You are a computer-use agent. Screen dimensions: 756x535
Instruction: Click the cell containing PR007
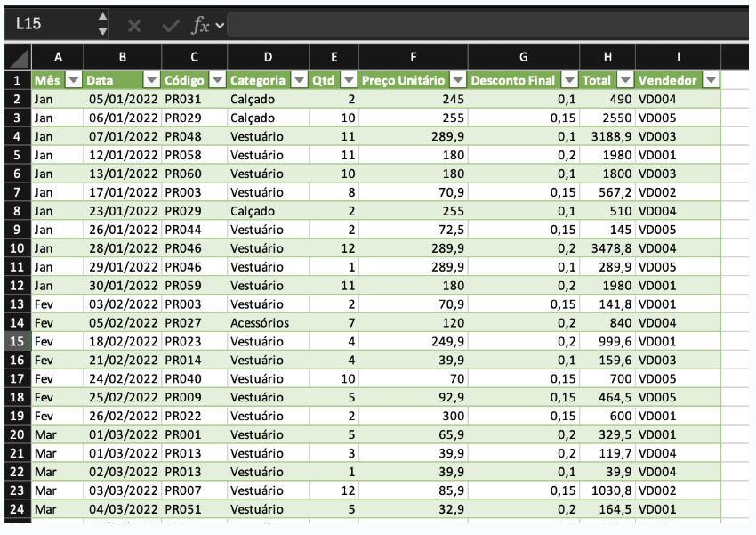click(194, 490)
